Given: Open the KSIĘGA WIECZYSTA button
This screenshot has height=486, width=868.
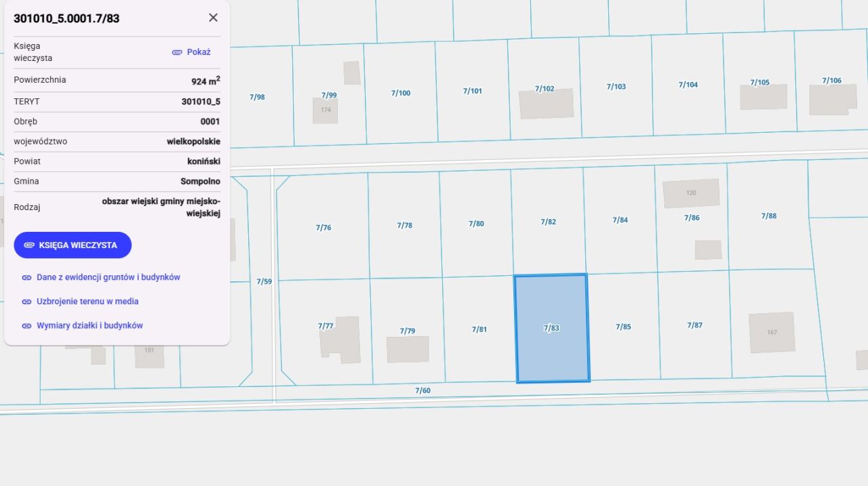Looking at the screenshot, I should click(x=73, y=245).
